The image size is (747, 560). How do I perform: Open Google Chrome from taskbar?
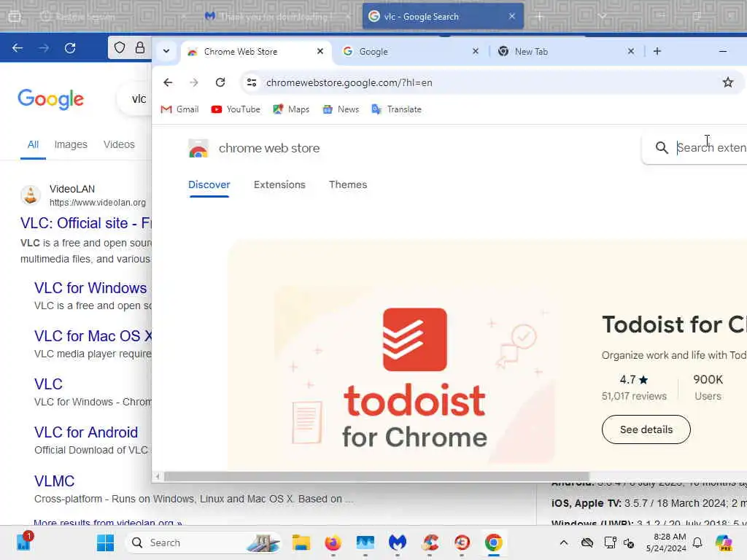click(494, 542)
